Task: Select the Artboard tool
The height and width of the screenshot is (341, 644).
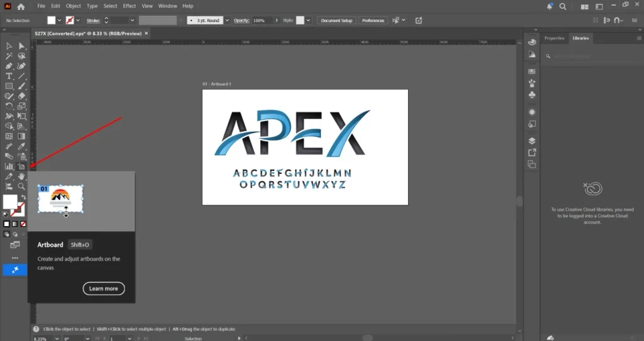Action: point(21,166)
